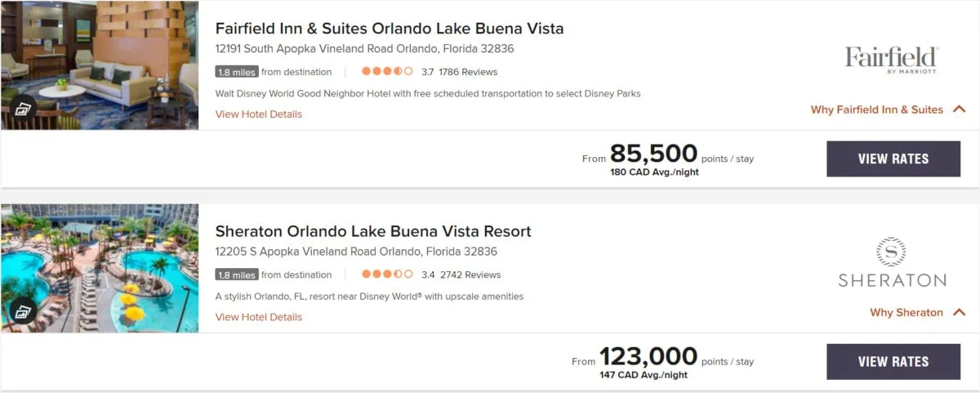Click Sheraton star rating circles
The width and height of the screenshot is (980, 393).
(387, 275)
